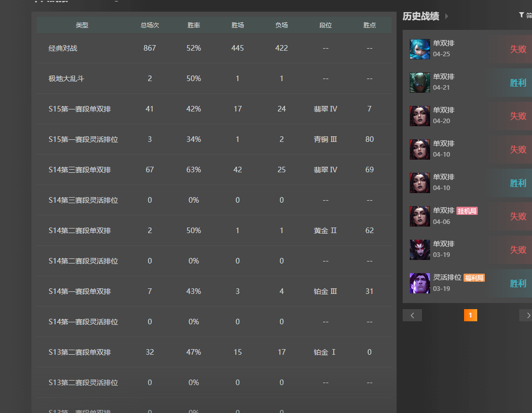Click the 铂金 III rank cell
532x413 pixels.
[x=326, y=291]
